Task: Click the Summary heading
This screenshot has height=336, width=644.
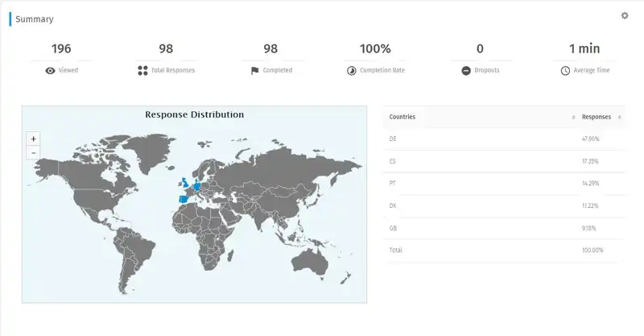Action: point(35,19)
